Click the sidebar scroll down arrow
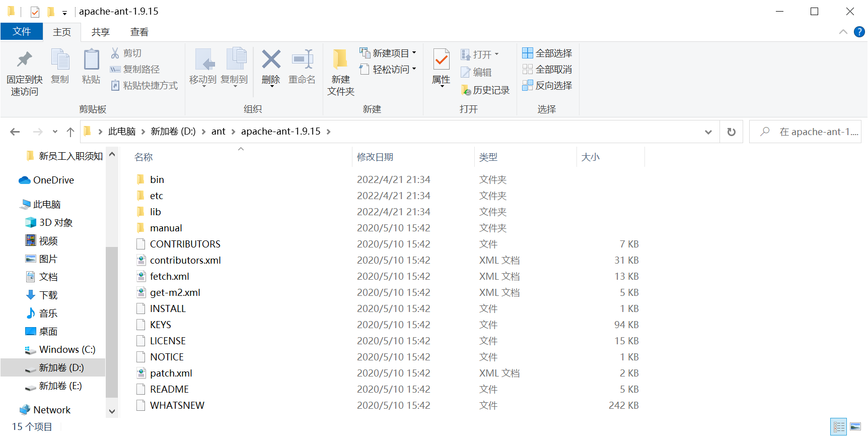868x436 pixels. pos(112,411)
